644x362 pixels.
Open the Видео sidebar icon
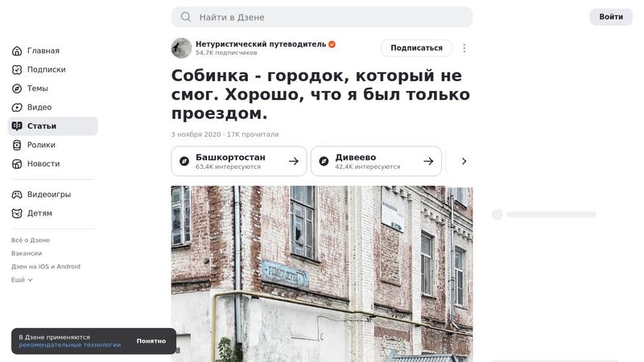coord(17,108)
